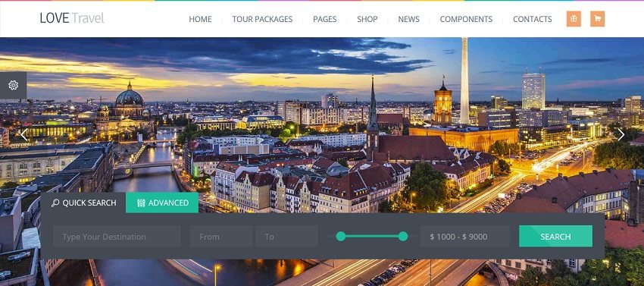Click the green Search button

555,236
